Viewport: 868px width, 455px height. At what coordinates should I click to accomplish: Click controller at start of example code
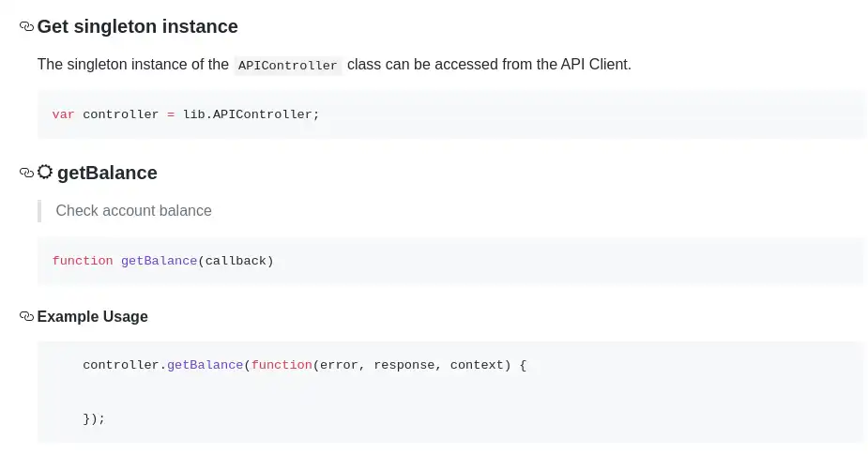pyautogui.click(x=120, y=365)
